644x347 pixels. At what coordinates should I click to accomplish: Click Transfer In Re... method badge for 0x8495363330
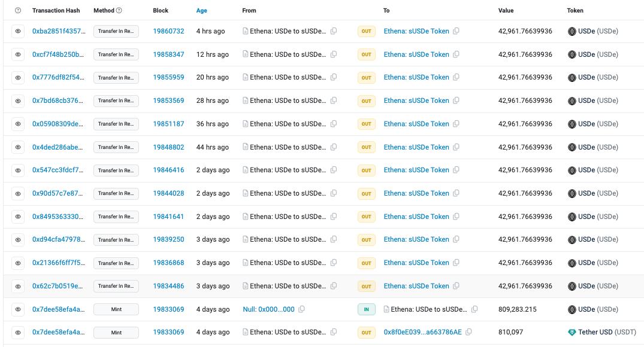116,217
